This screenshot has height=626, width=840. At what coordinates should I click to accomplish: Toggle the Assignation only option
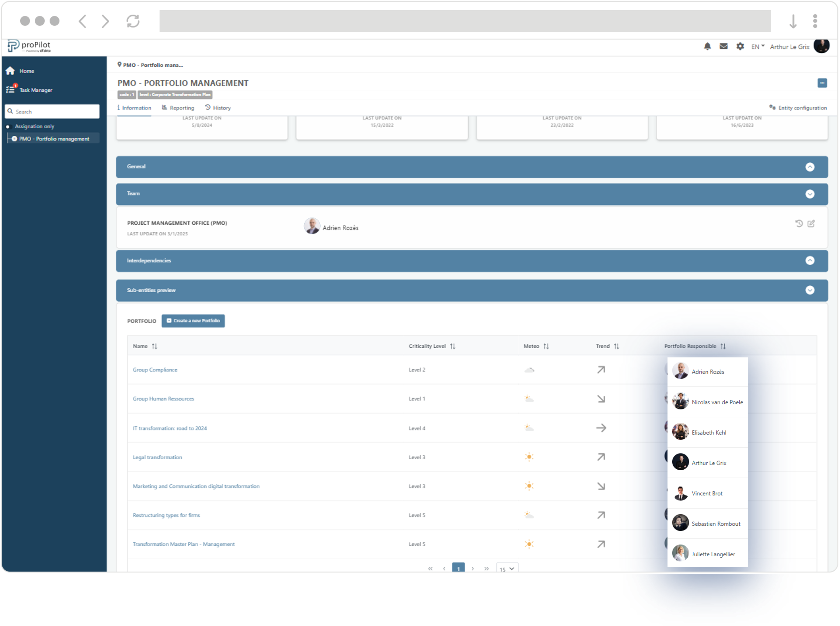click(x=8, y=127)
